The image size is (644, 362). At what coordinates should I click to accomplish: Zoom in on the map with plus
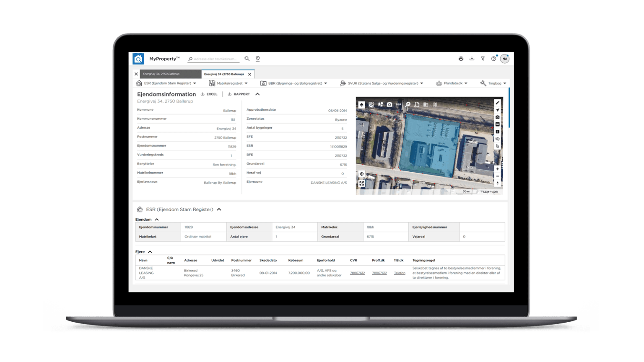(497, 169)
